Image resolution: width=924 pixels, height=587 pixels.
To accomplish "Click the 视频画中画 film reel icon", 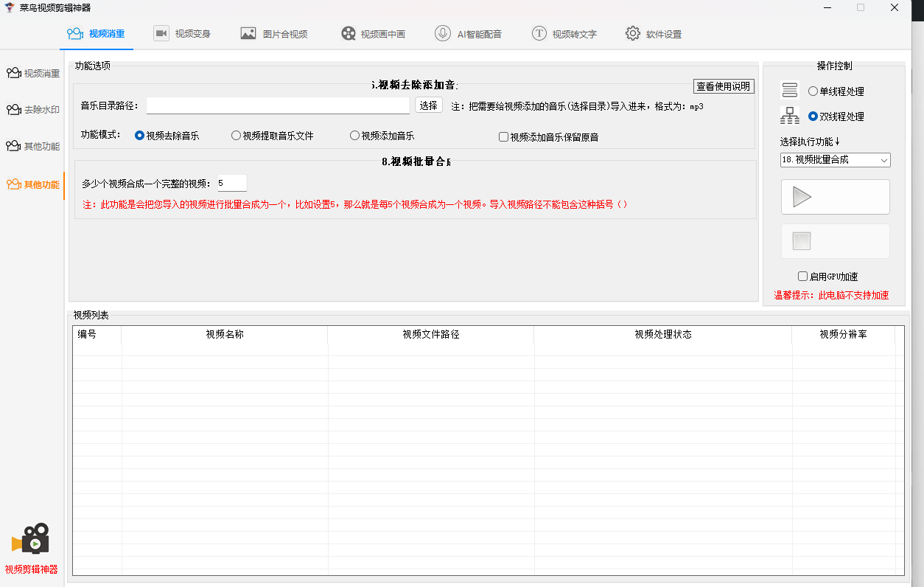I will [349, 33].
